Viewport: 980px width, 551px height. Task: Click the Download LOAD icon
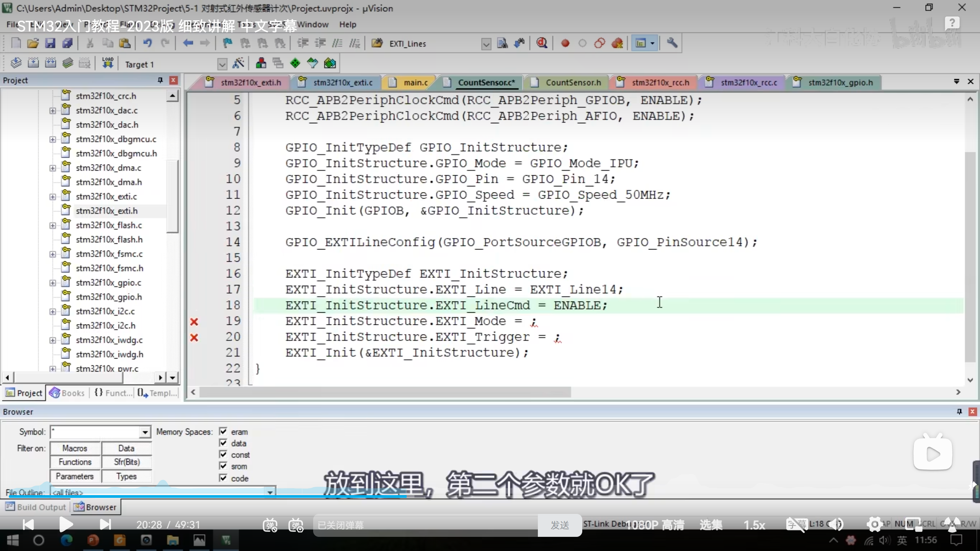coord(108,63)
